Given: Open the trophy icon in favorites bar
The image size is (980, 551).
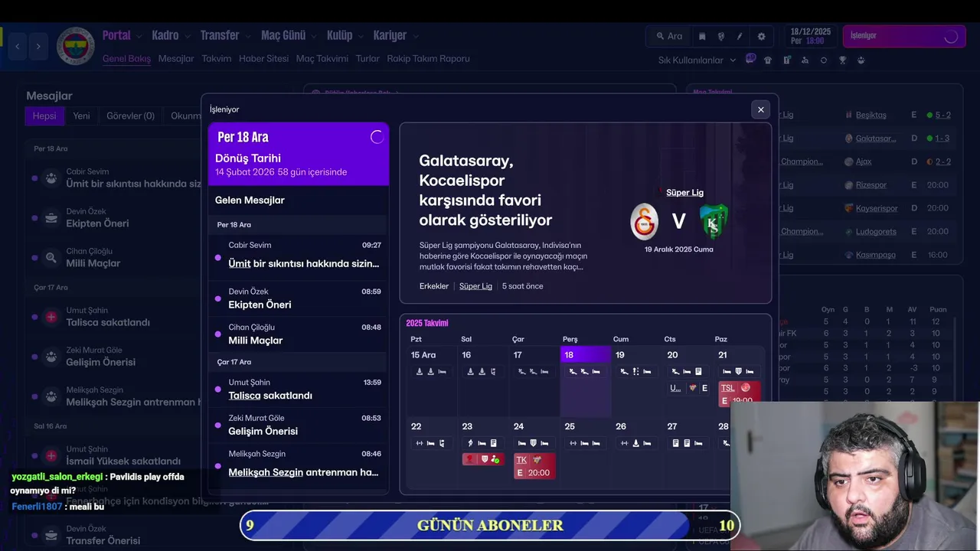Looking at the screenshot, I should (842, 60).
